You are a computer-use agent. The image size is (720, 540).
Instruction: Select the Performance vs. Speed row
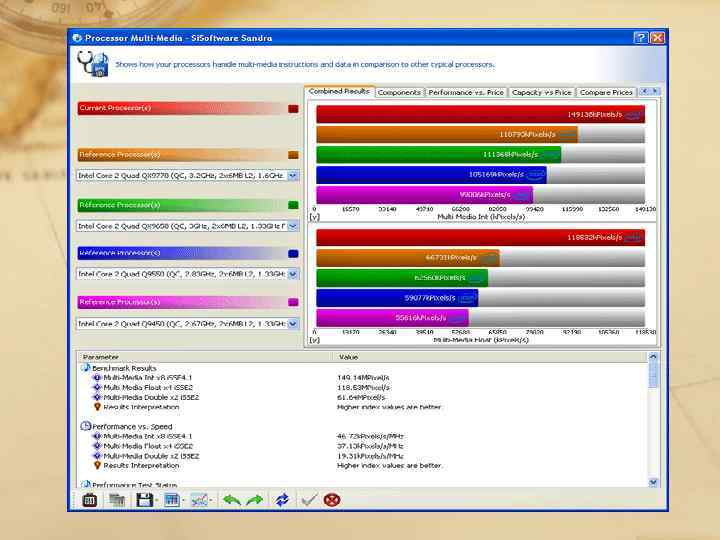pyautogui.click(x=363, y=427)
